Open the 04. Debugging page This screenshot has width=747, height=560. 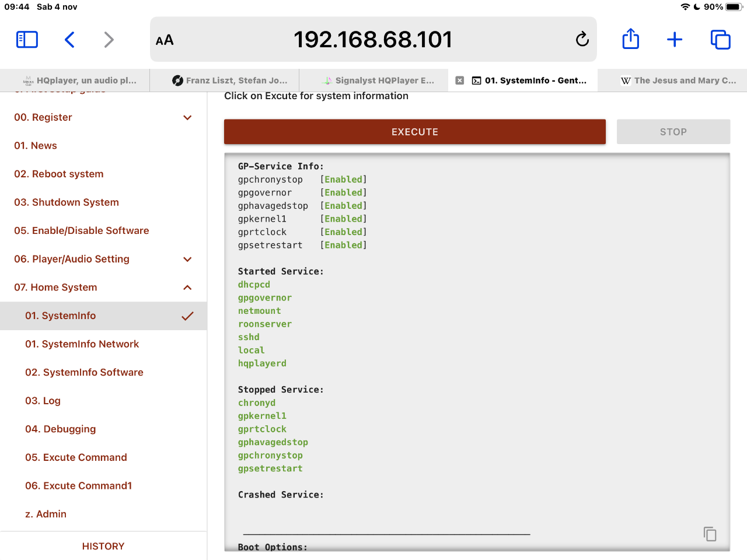(60, 429)
